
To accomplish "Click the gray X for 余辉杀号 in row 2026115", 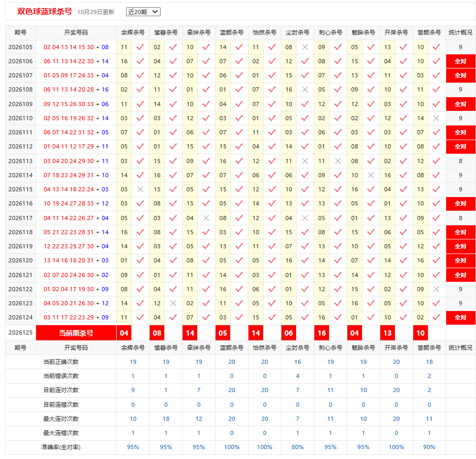I will [140, 189].
